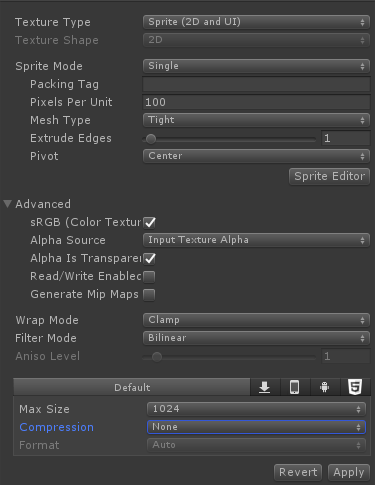Select the Default platform settings tab
The width and height of the screenshot is (375, 485).
[132, 387]
